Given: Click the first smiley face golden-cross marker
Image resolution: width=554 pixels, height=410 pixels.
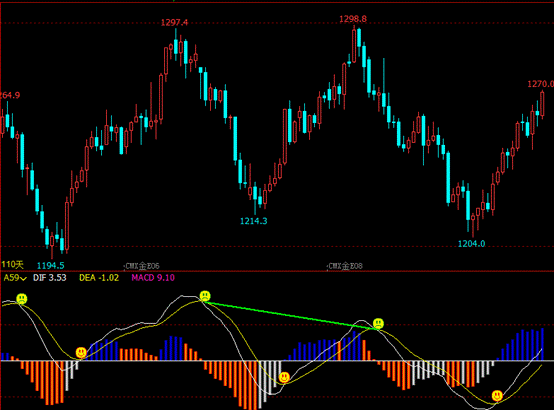Looking at the screenshot, I should click(x=81, y=353).
